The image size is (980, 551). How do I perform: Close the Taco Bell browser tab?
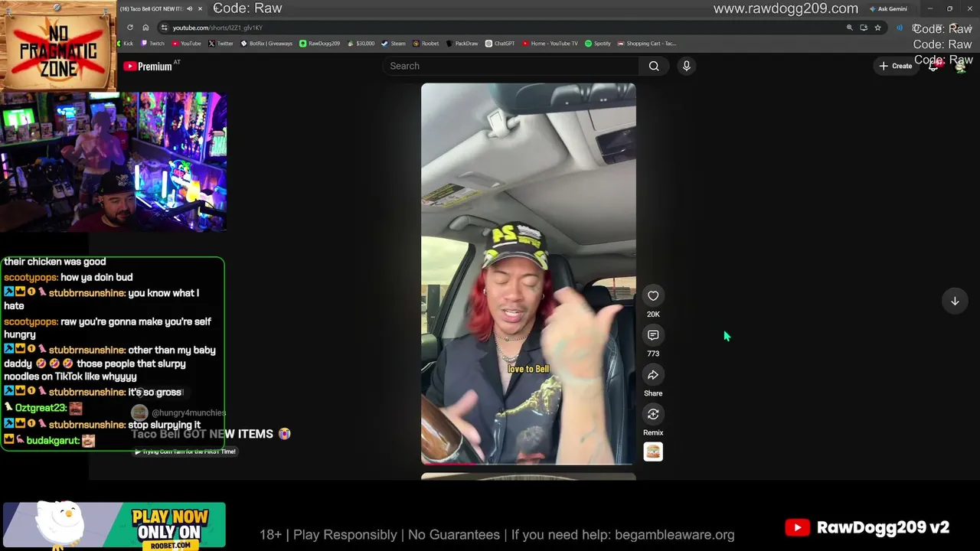tap(200, 8)
